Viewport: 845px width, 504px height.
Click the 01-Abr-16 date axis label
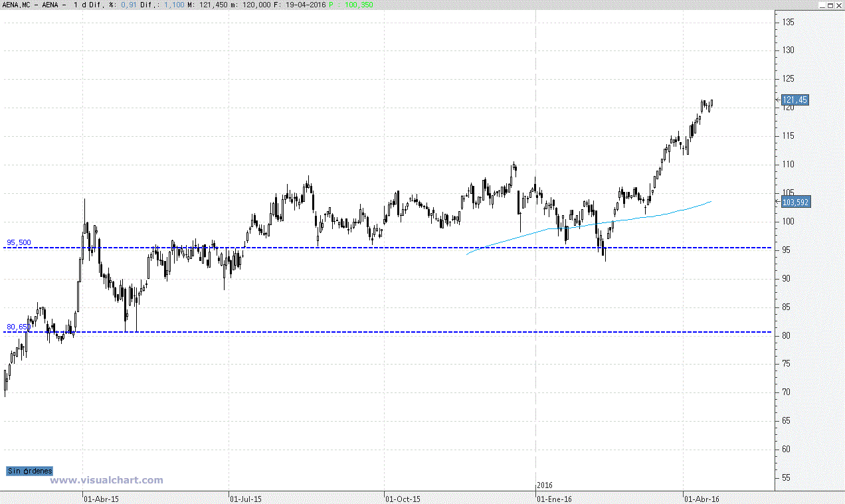pyautogui.click(x=702, y=498)
